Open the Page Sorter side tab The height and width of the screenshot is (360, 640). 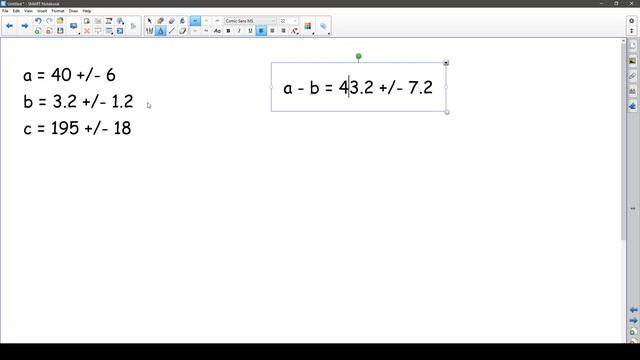click(x=632, y=46)
